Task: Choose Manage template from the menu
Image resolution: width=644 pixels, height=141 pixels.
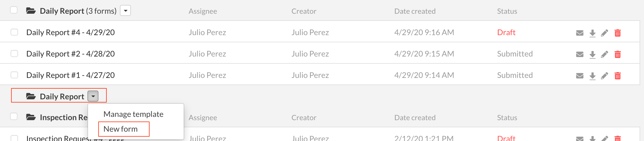Action: 133,114
